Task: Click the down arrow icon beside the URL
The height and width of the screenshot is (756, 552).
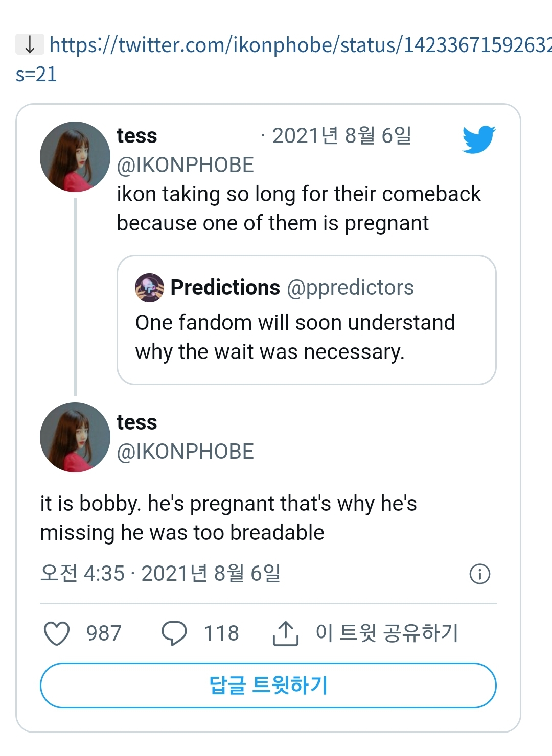Action: (30, 45)
